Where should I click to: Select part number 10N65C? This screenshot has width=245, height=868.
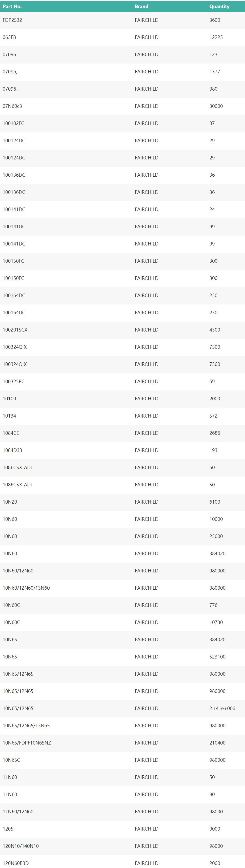11,760
